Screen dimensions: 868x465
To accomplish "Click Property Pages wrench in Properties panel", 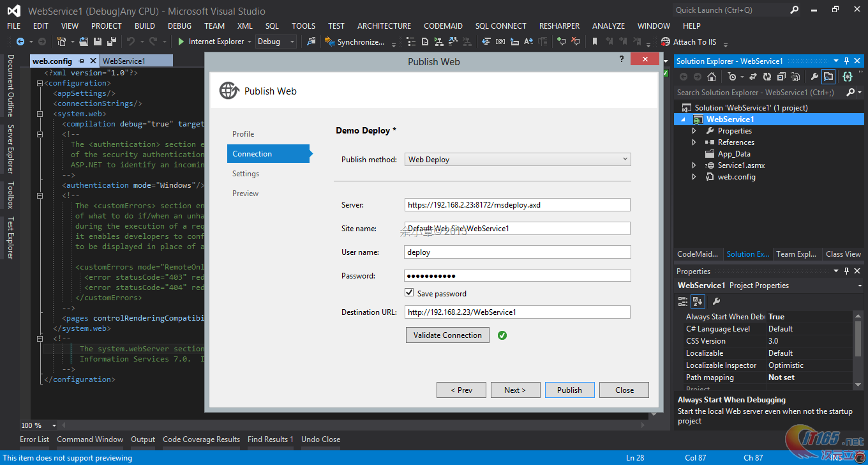I will 716,301.
